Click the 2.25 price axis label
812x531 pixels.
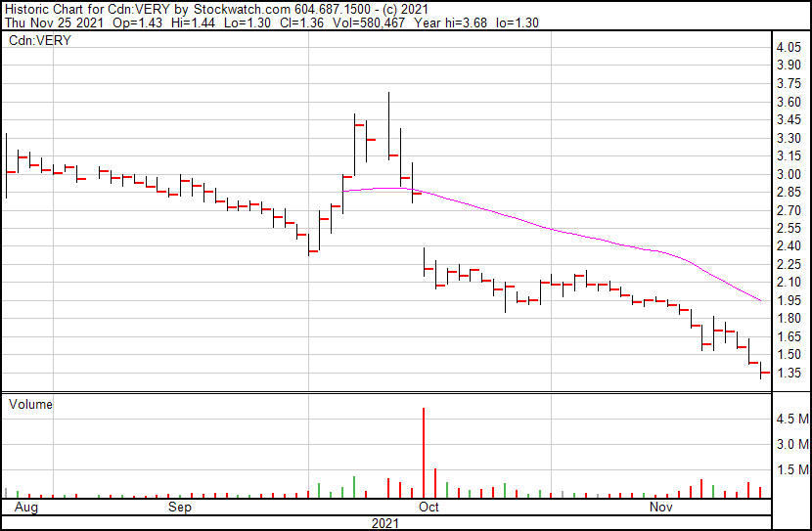tap(789, 264)
